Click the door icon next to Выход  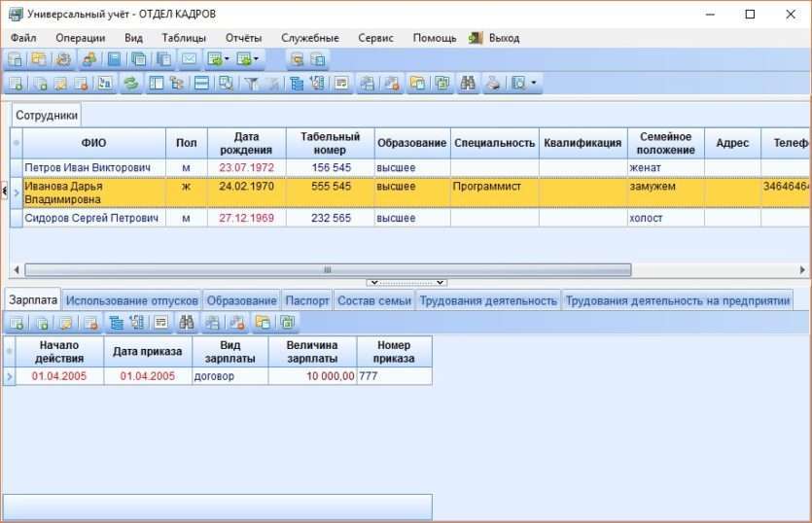(x=475, y=38)
